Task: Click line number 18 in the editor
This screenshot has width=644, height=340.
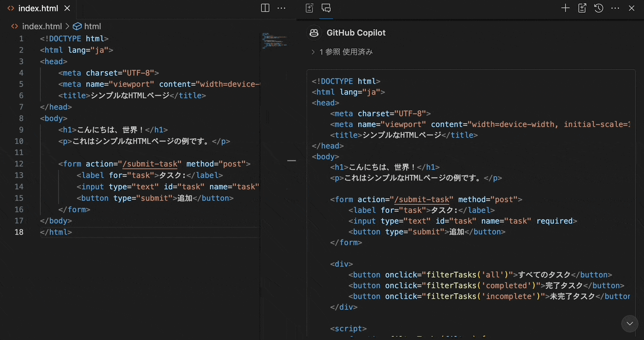Action: (19, 232)
